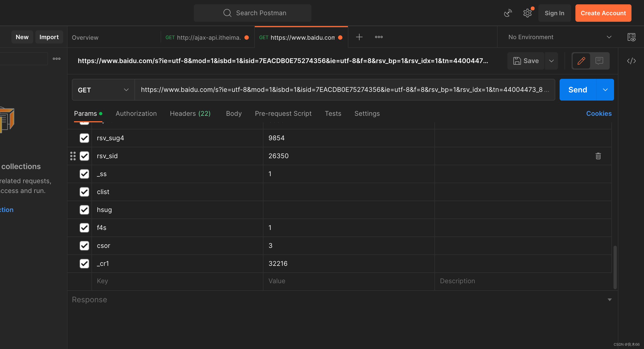644x349 pixels.
Task: Click the plus icon to add tab
Action: 359,37
